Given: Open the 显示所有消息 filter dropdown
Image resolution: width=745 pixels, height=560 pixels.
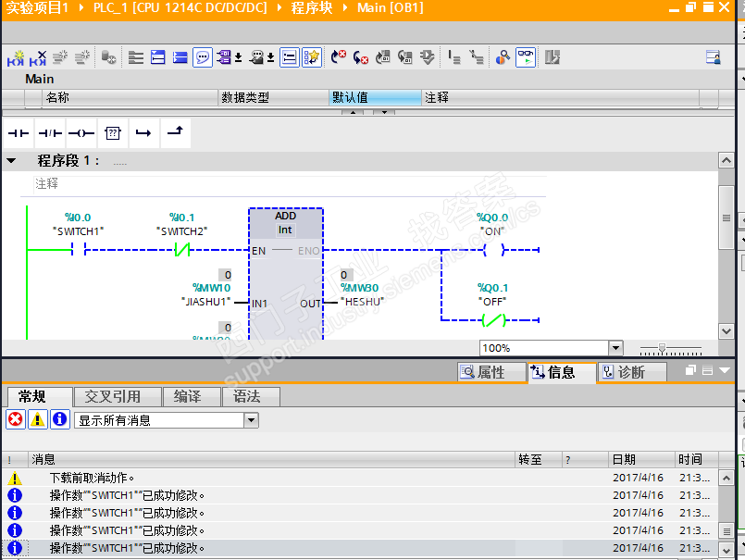Looking at the screenshot, I should point(249,418).
